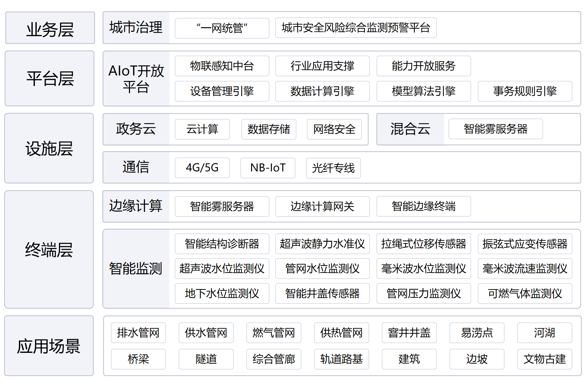Click 光纤专线
The height and width of the screenshot is (387, 588).
[333, 168]
